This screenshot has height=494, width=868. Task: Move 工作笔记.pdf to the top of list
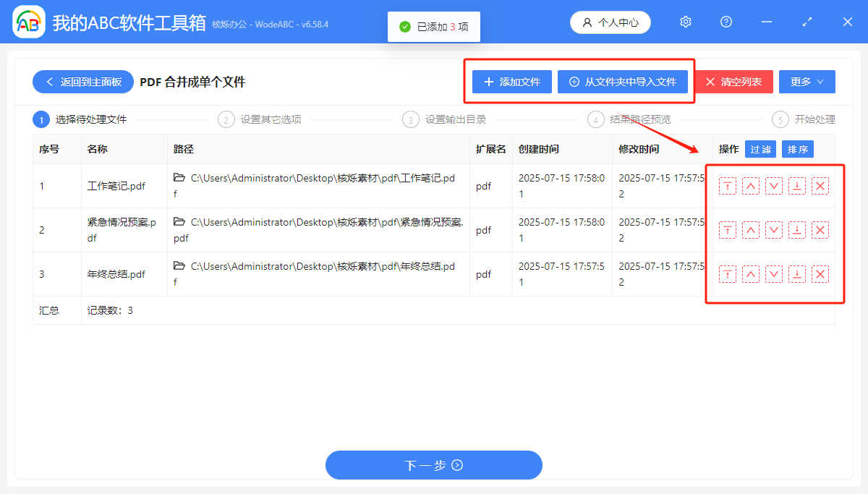click(727, 186)
